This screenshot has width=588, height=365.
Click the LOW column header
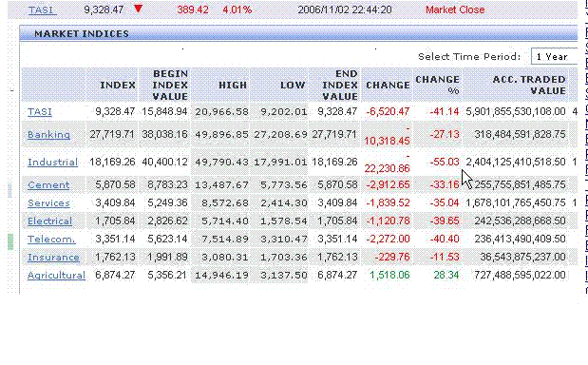click(x=293, y=86)
